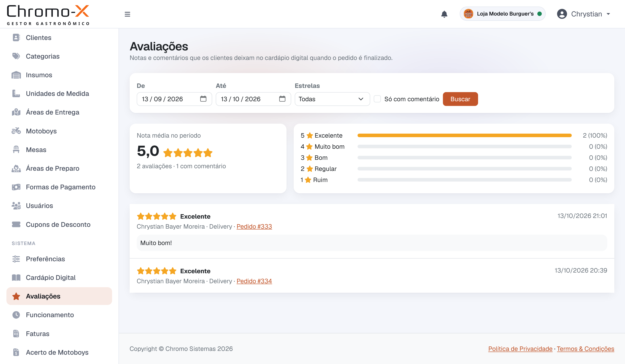Click the Formas de Pagamento money icon
Image resolution: width=625 pixels, height=364 pixels.
pyautogui.click(x=16, y=187)
